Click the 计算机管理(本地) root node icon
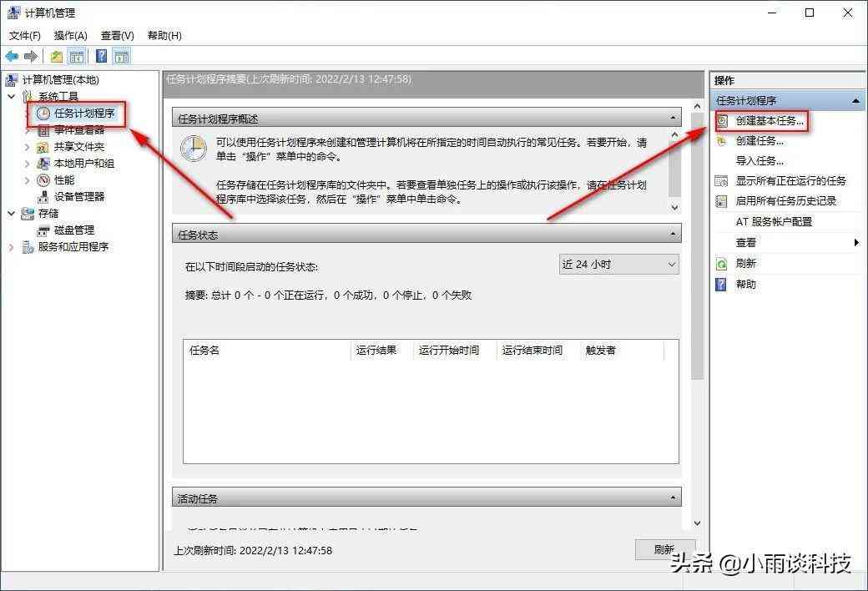This screenshot has width=868, height=591. [12, 80]
